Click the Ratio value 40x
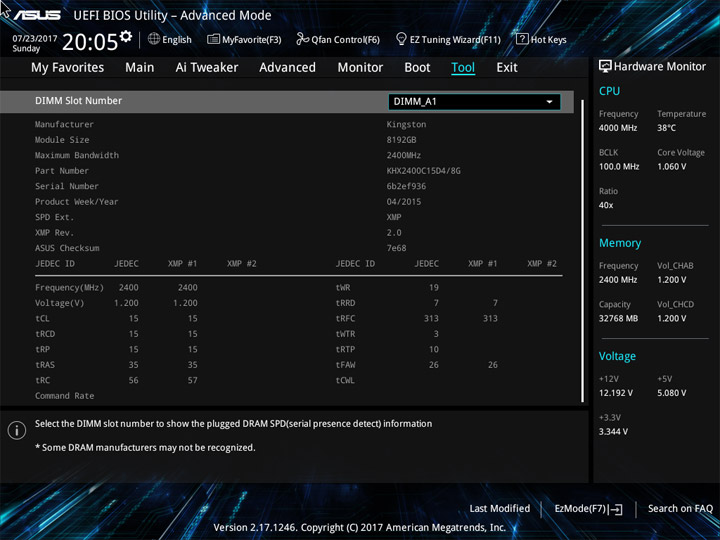The width and height of the screenshot is (720, 540). 606,205
